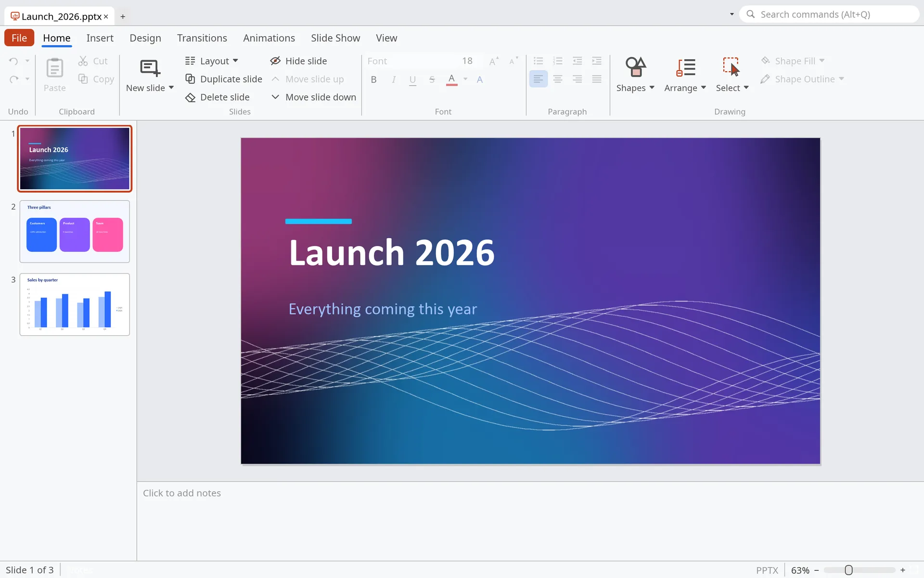Toggle center paragraph alignment
The width and height of the screenshot is (924, 578).
click(x=558, y=79)
